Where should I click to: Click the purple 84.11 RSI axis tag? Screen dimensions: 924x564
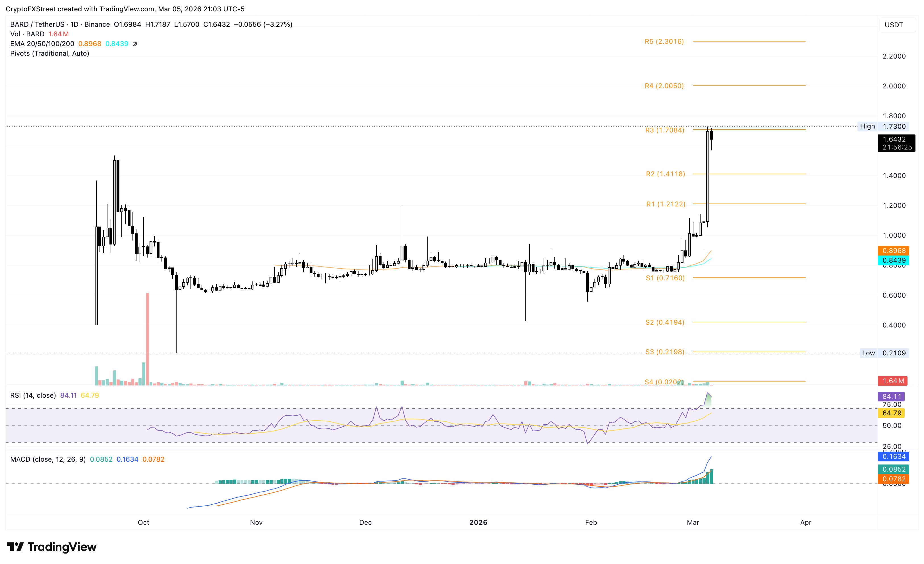891,396
